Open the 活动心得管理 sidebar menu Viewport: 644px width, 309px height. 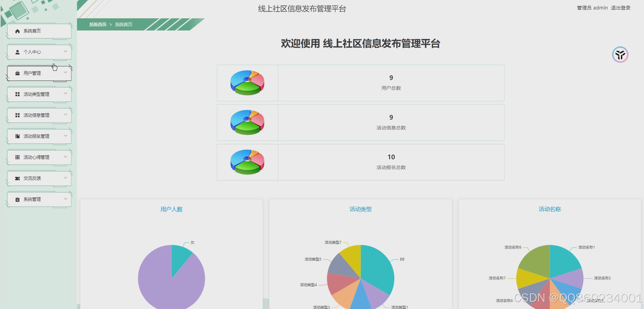tap(39, 157)
